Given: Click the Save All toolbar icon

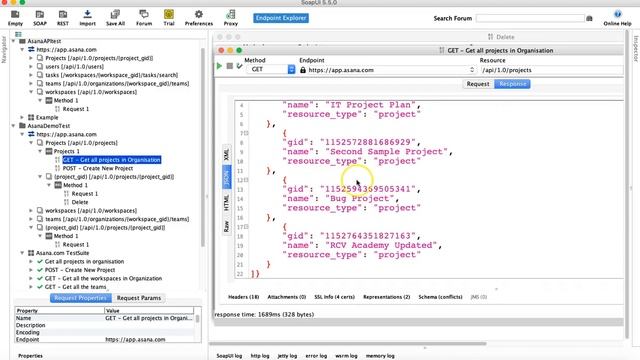Looking at the screenshot, I should click(115, 18).
